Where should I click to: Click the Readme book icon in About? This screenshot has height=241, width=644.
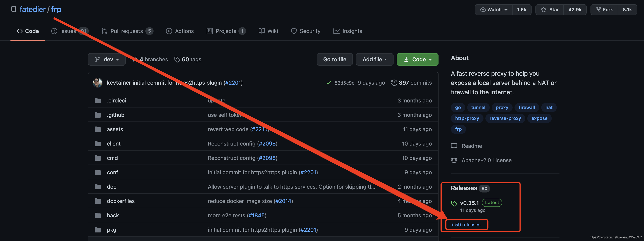[x=454, y=146]
